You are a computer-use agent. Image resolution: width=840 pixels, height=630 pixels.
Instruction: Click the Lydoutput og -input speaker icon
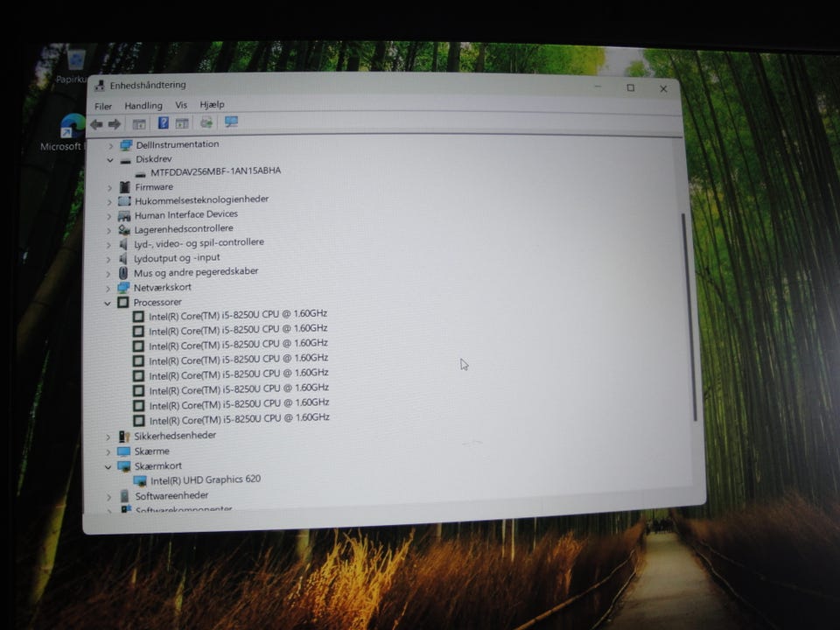123,259
